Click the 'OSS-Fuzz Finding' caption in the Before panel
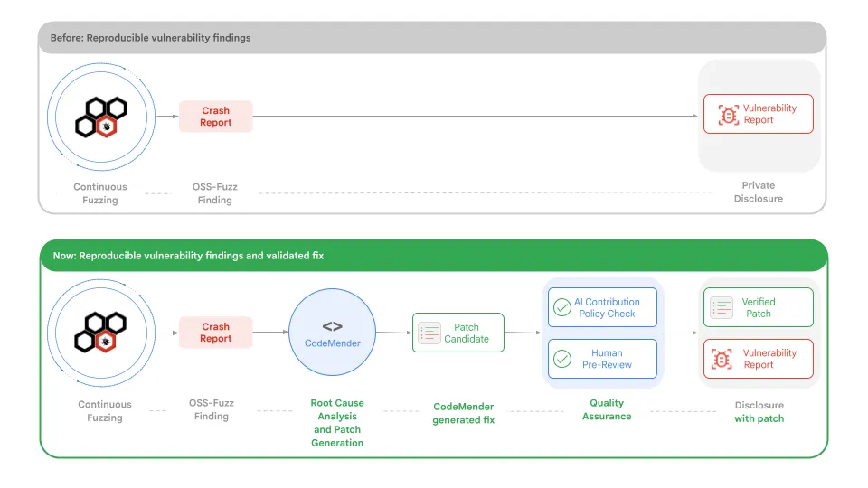Image resolution: width=868 pixels, height=488 pixels. click(215, 193)
